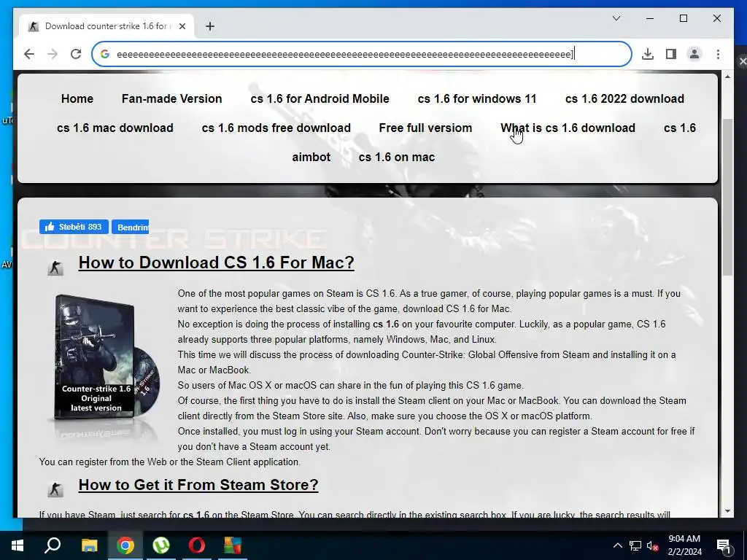Viewport: 747px width, 560px height.
Task: Close the Download counter strike tab
Action: [x=182, y=26]
